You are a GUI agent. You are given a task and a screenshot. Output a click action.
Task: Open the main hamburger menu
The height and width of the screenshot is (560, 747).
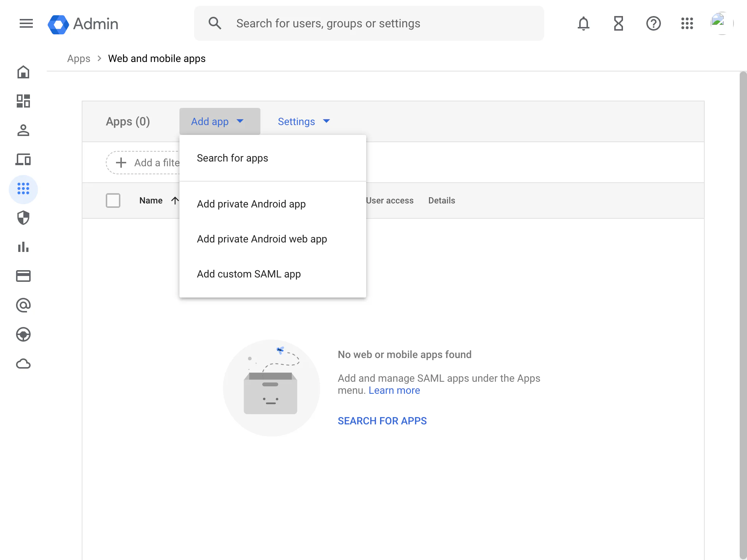pyautogui.click(x=26, y=24)
